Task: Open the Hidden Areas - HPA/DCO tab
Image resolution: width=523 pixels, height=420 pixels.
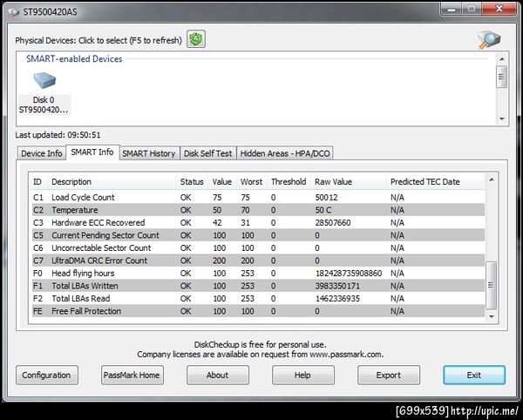Action: click(285, 153)
